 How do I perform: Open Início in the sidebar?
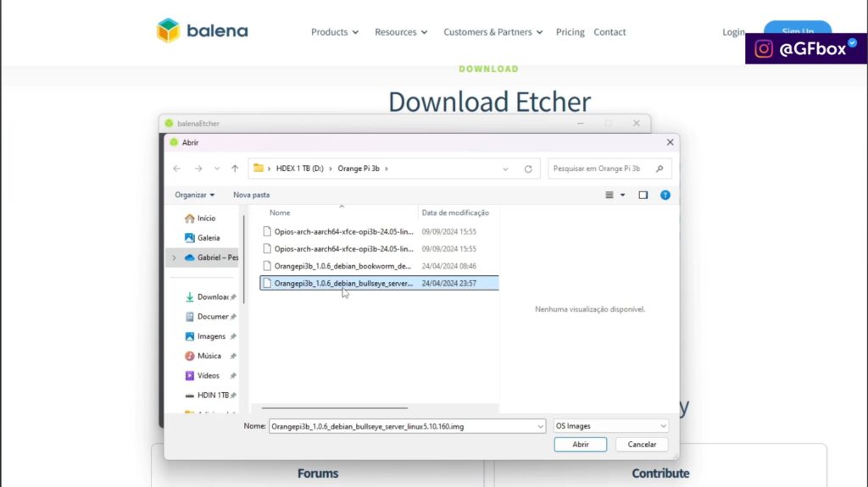click(200, 218)
